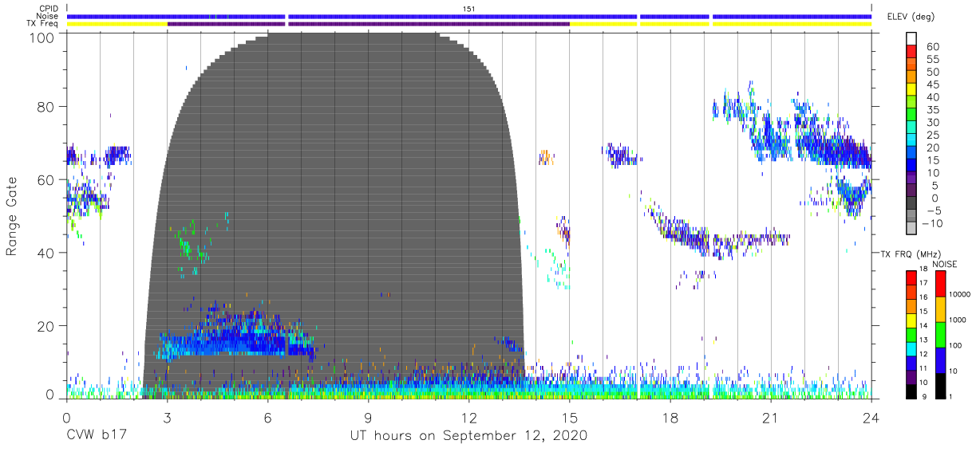This screenshot has height=452, width=980.
Task: Click purple segment of the TX Freq strip
Action: [368, 24]
